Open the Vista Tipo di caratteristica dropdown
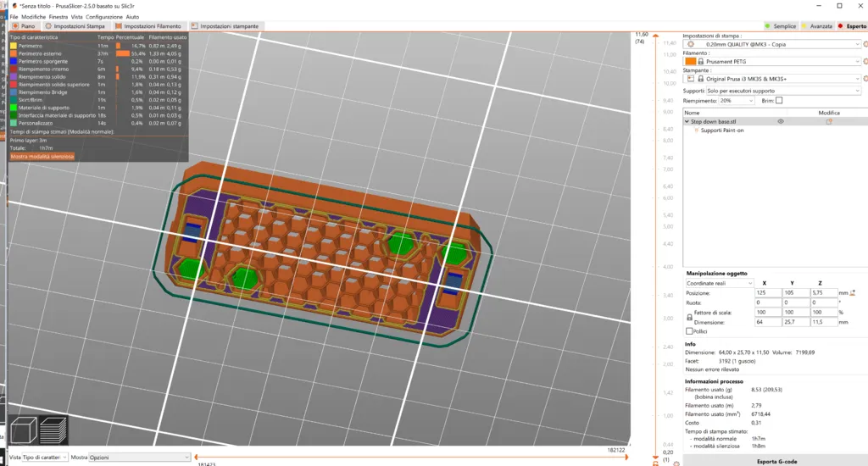 (45, 458)
